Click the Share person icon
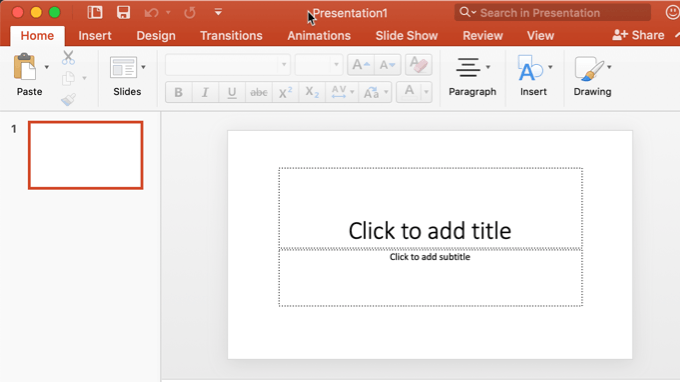The height and width of the screenshot is (382, 680). point(620,35)
